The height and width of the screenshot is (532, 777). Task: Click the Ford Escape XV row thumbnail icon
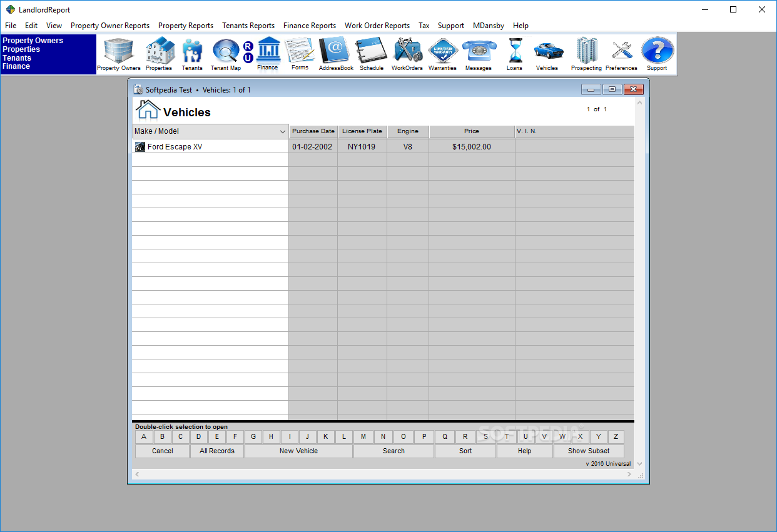pyautogui.click(x=140, y=147)
